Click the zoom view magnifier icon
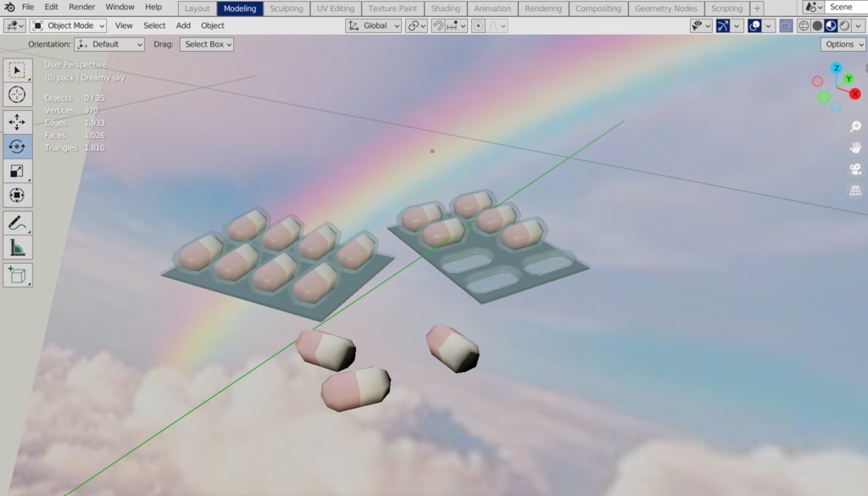This screenshot has height=496, width=868. click(x=855, y=127)
